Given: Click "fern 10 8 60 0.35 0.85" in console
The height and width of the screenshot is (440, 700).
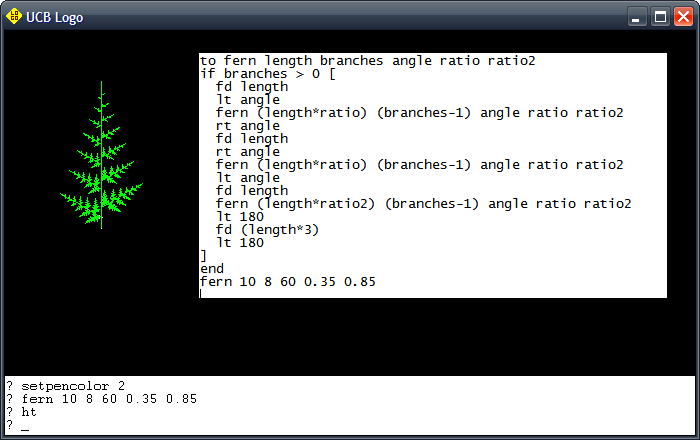Looking at the screenshot, I should coord(102,398).
